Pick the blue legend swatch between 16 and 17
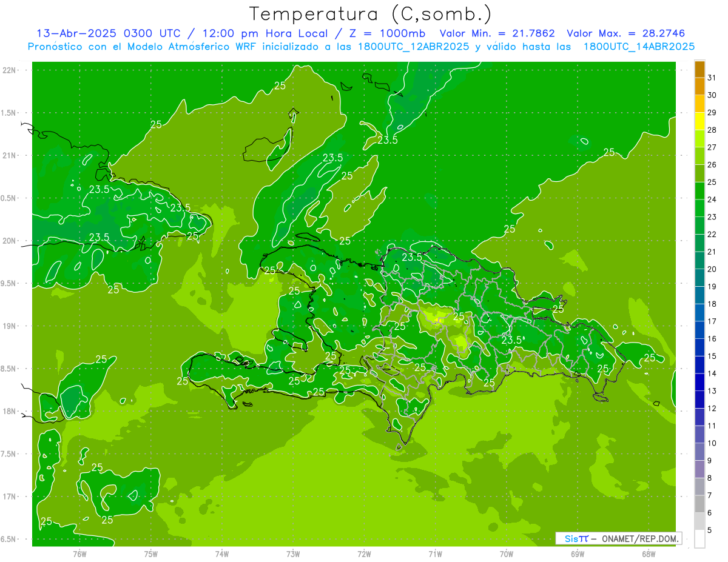The width and height of the screenshot is (728, 562). [699, 330]
